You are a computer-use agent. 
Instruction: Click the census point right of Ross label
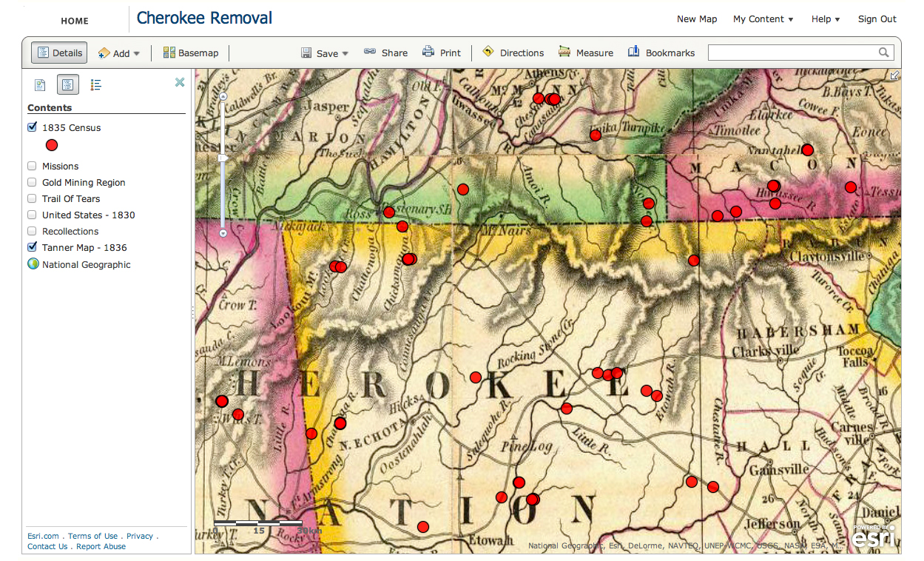[389, 212]
